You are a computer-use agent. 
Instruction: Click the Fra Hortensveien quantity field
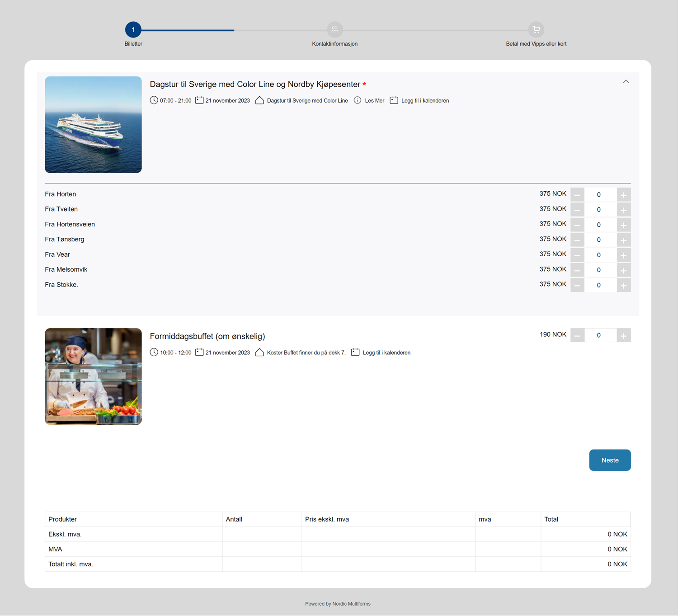click(x=601, y=225)
